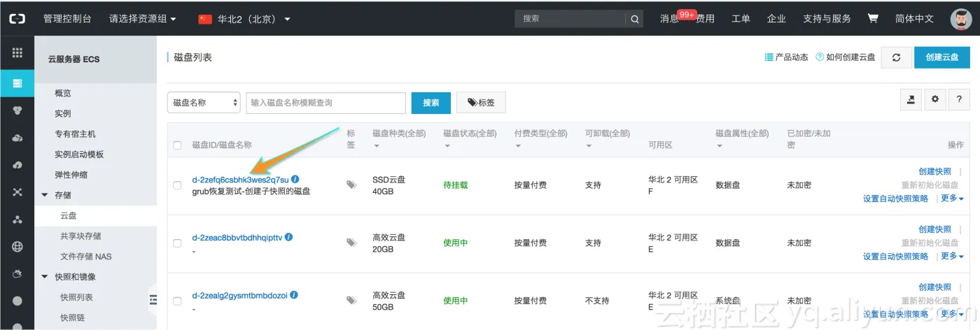Open the 华北2（北京） region dropdown

click(x=244, y=19)
